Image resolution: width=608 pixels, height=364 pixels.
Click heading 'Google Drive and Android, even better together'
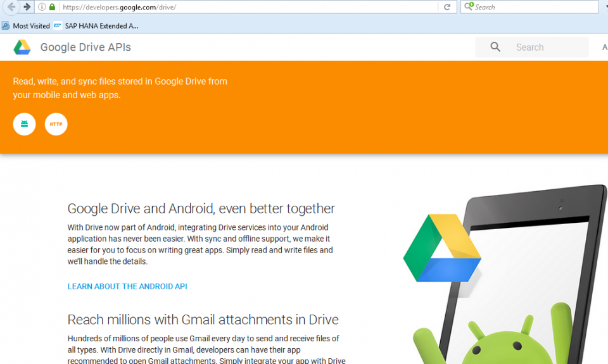click(x=201, y=208)
